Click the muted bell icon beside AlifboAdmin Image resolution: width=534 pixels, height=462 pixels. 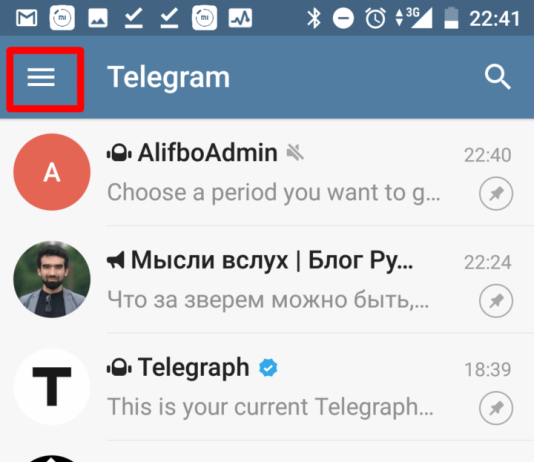[x=295, y=153]
